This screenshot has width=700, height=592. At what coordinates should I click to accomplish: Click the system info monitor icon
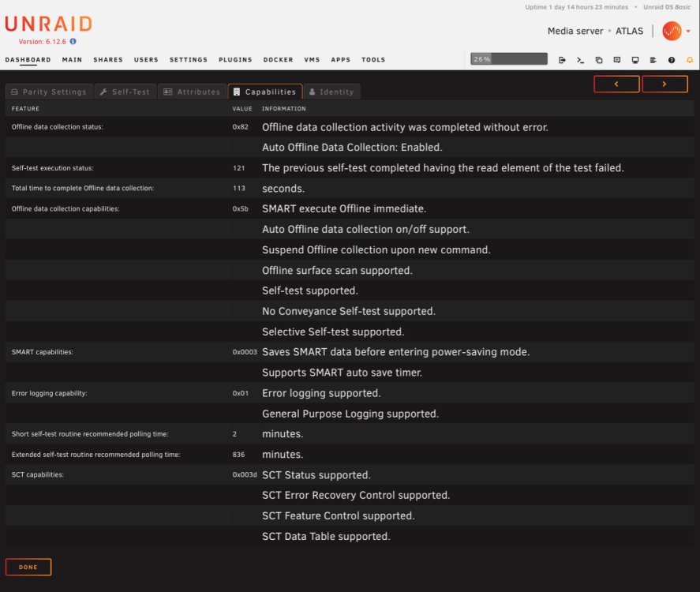click(x=634, y=60)
